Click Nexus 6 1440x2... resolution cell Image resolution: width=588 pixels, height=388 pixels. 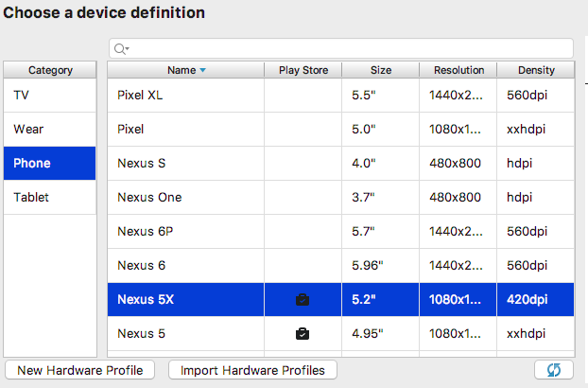[458, 265]
